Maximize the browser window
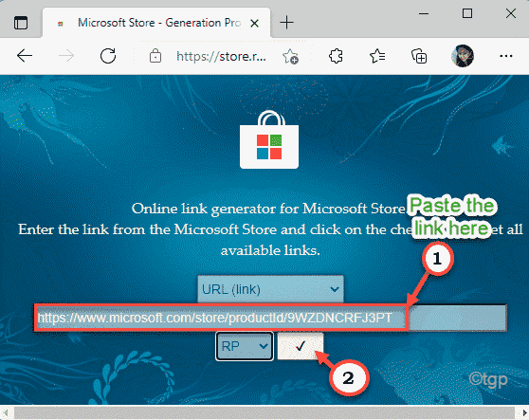Image resolution: width=529 pixels, height=420 pixels. (467, 14)
